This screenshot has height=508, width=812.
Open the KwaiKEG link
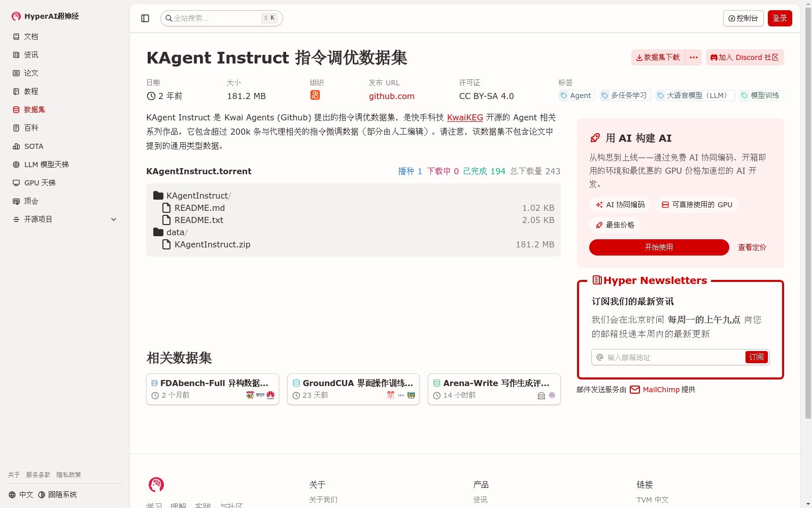point(465,117)
